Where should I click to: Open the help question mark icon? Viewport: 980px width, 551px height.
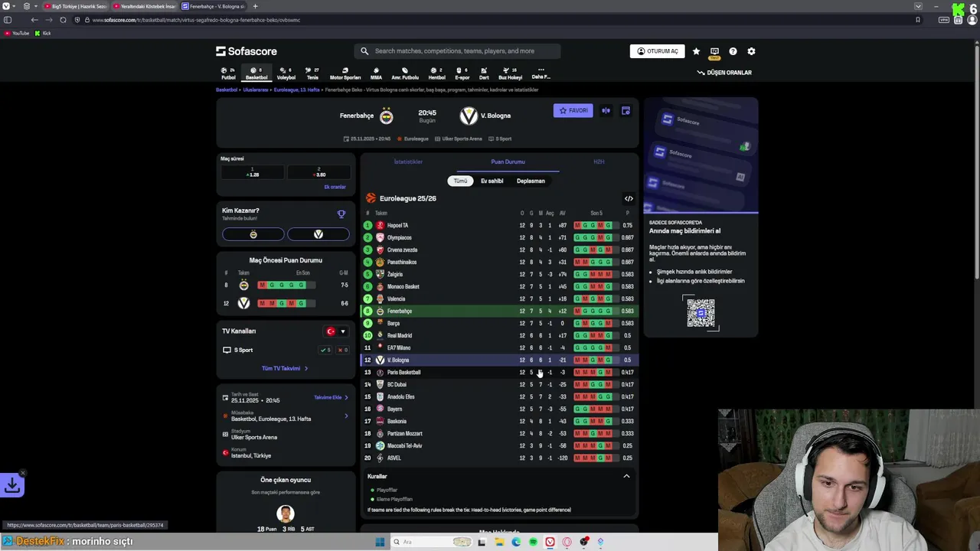[733, 51]
